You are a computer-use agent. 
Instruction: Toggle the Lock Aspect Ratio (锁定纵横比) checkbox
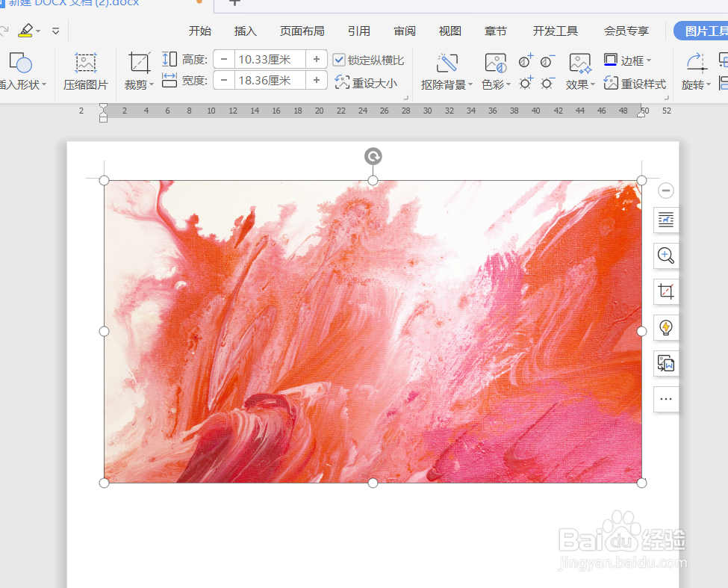340,60
